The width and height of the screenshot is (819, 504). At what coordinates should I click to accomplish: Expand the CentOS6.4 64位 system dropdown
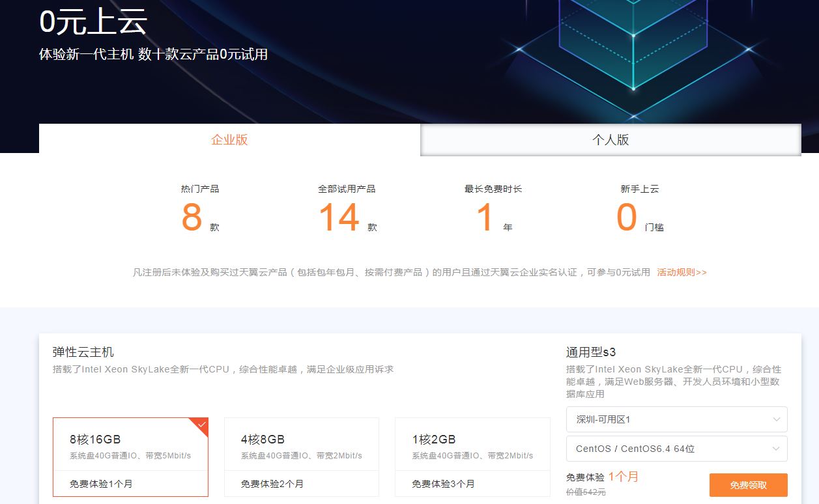676,449
